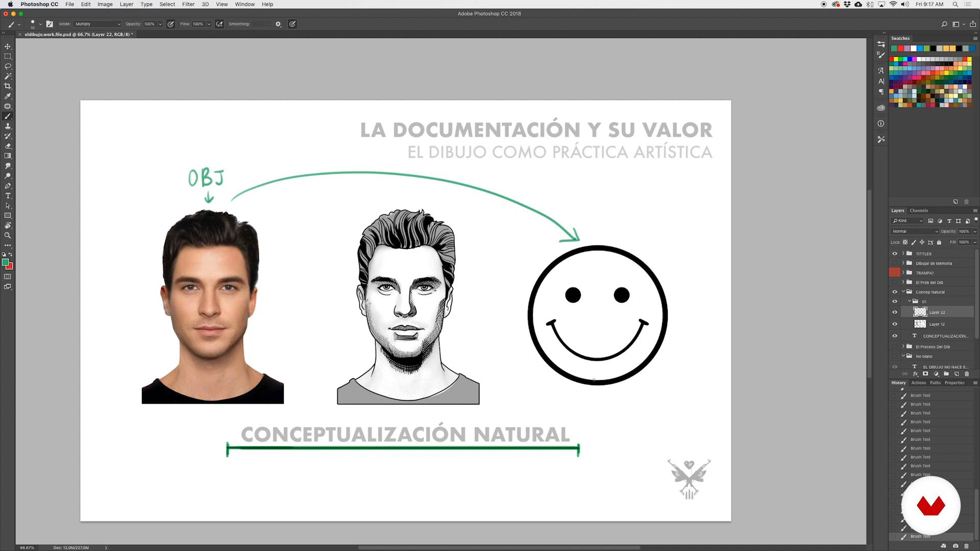Select the Brush tool in toolbar
Viewport: 980px width, 551px height.
(x=8, y=116)
